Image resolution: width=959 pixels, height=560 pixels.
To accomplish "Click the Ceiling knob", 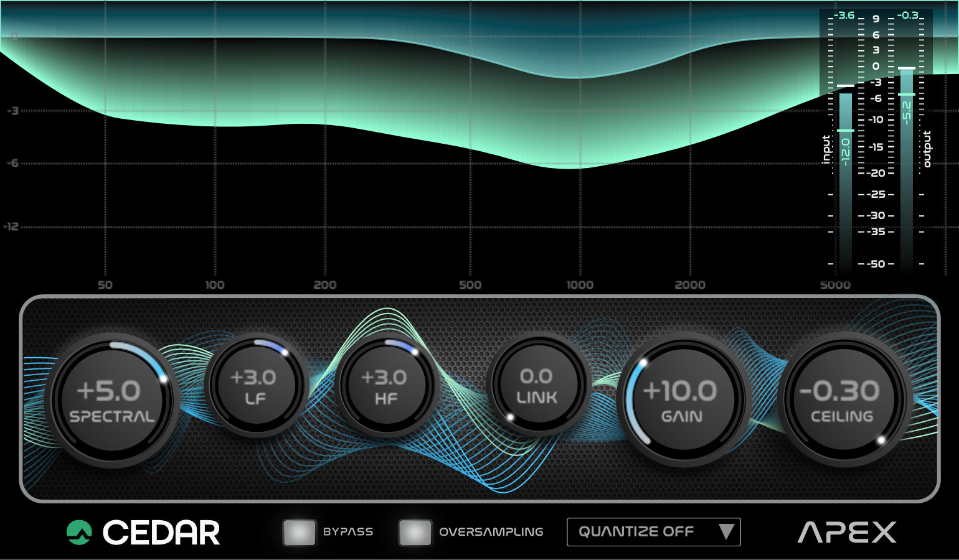I will [x=841, y=400].
